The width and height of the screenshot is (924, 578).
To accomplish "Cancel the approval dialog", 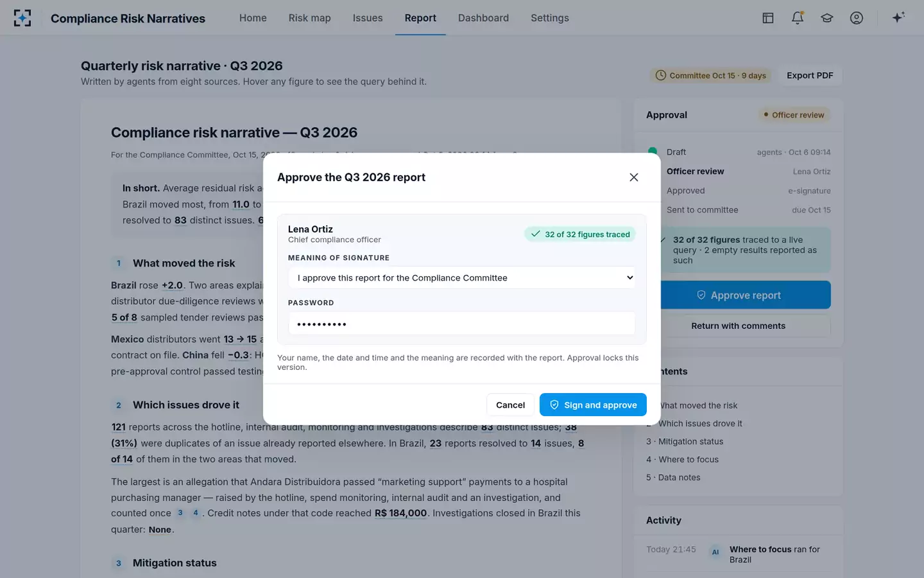I will point(510,405).
